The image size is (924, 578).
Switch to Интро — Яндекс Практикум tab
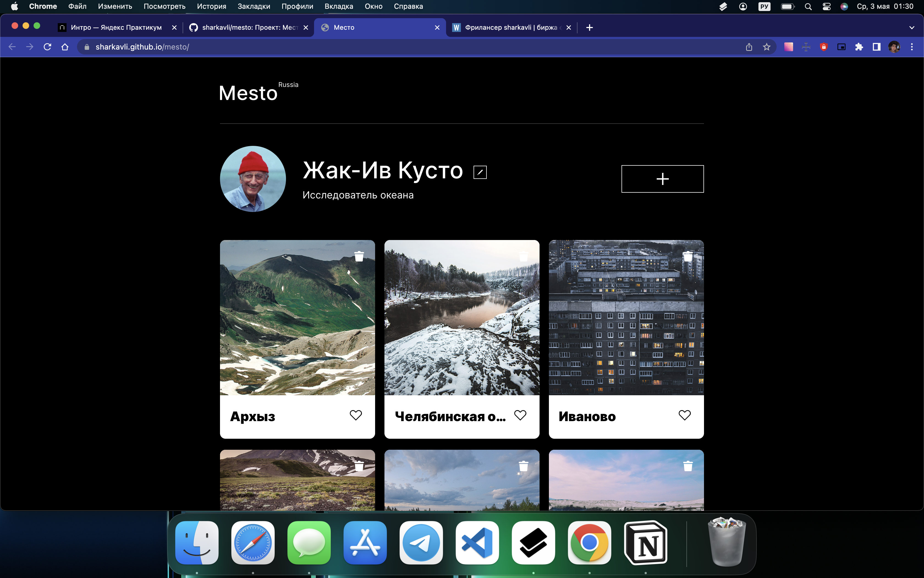coord(116,28)
